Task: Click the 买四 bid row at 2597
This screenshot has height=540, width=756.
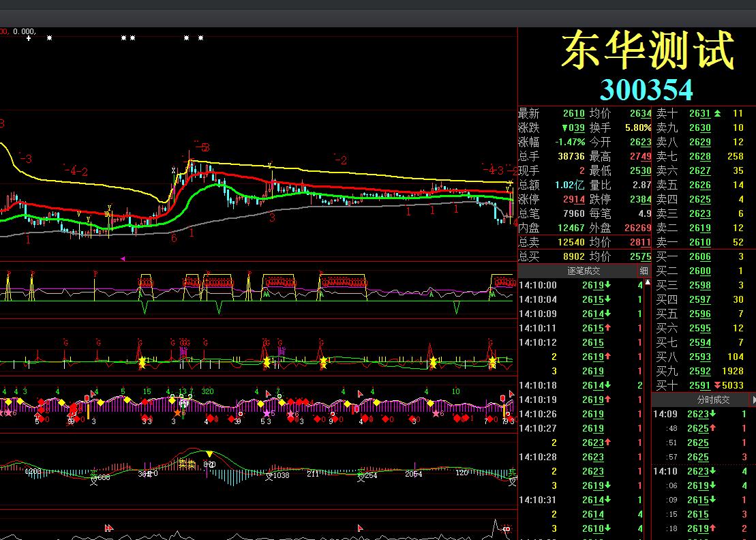Action: click(x=703, y=299)
